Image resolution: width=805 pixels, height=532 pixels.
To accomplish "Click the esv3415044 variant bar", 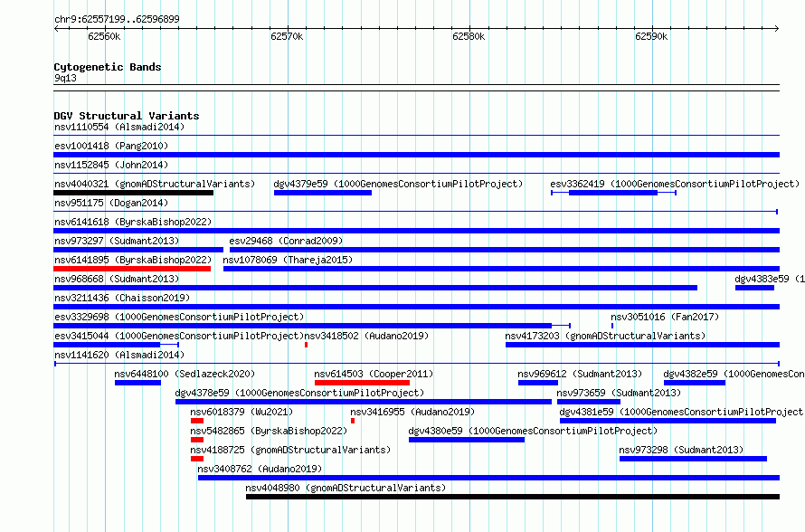I will coord(116,345).
